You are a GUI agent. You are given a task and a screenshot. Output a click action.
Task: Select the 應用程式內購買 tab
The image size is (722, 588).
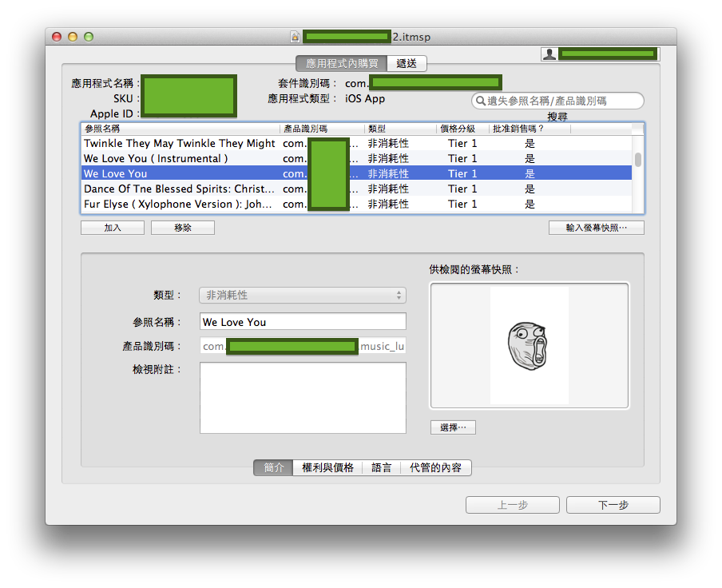coord(341,63)
